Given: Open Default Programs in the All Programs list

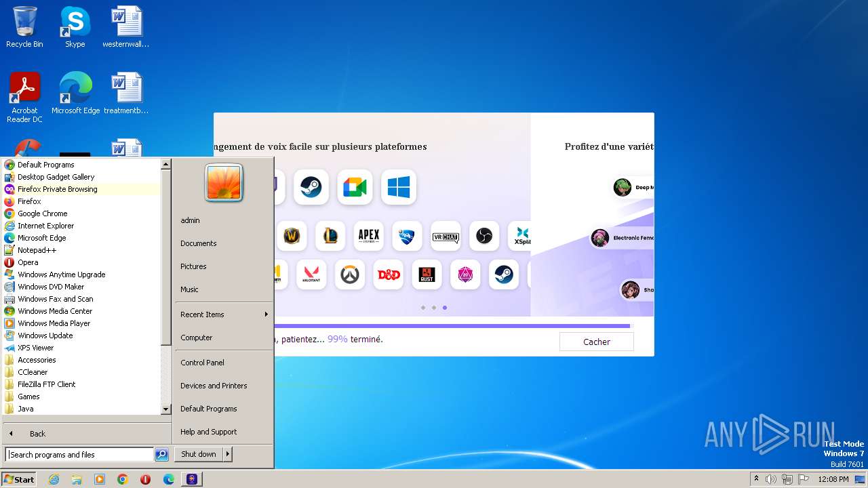Looking at the screenshot, I should coord(81,165).
